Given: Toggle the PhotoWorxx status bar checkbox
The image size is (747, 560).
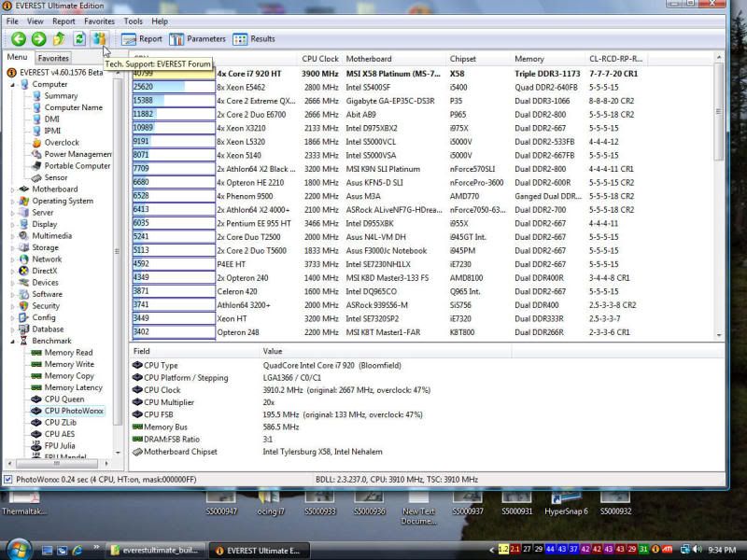Looking at the screenshot, I should tap(8, 480).
